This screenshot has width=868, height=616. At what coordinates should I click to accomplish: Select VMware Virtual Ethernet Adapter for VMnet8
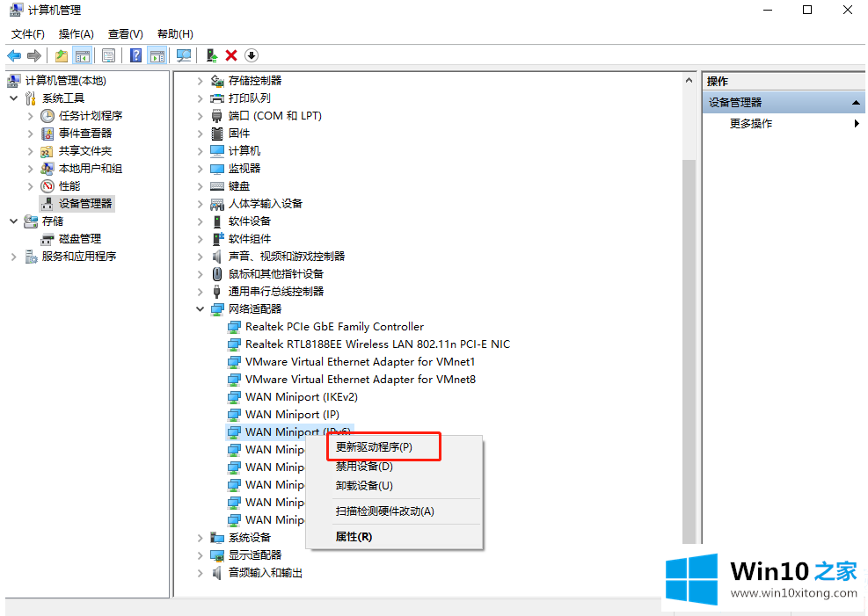click(361, 380)
